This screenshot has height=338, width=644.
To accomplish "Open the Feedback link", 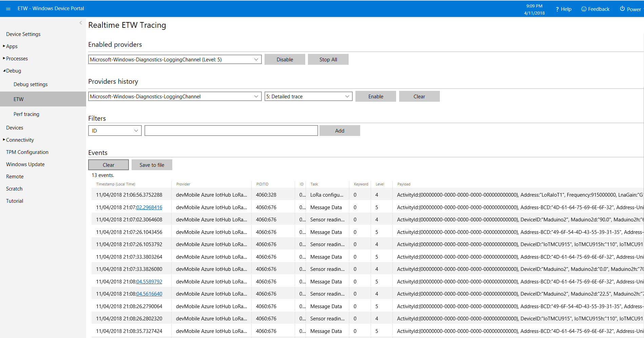I will [595, 9].
